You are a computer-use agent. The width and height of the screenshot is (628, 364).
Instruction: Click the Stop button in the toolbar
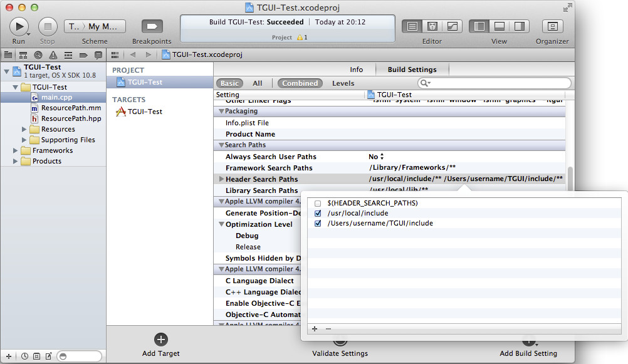click(48, 27)
